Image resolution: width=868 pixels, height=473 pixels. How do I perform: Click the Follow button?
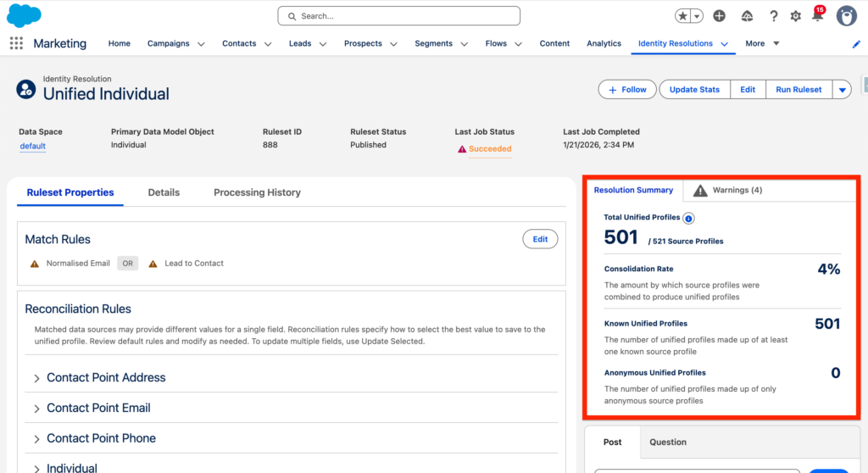tap(626, 90)
